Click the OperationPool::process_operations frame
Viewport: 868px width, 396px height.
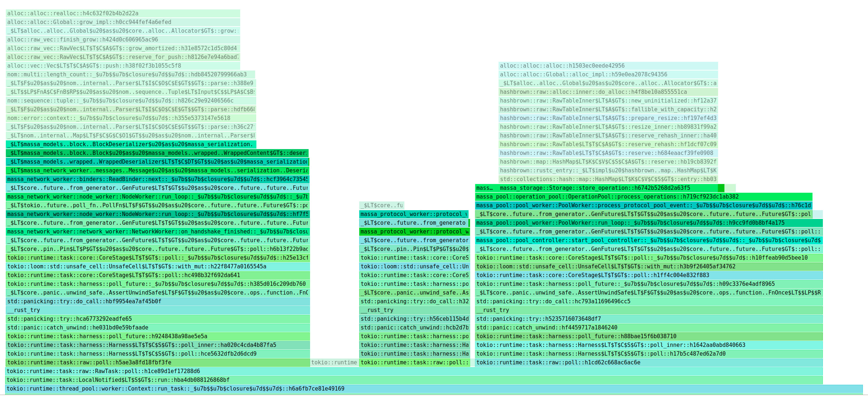(x=643, y=197)
